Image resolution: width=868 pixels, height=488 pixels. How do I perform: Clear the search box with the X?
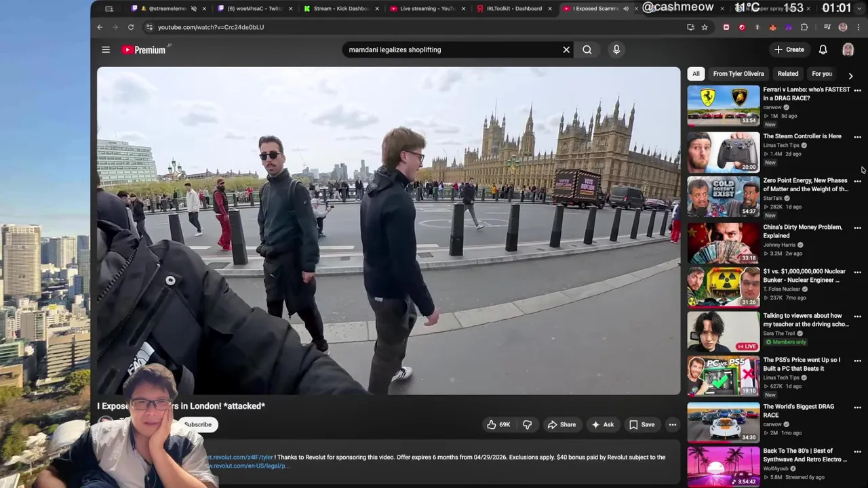[566, 49]
